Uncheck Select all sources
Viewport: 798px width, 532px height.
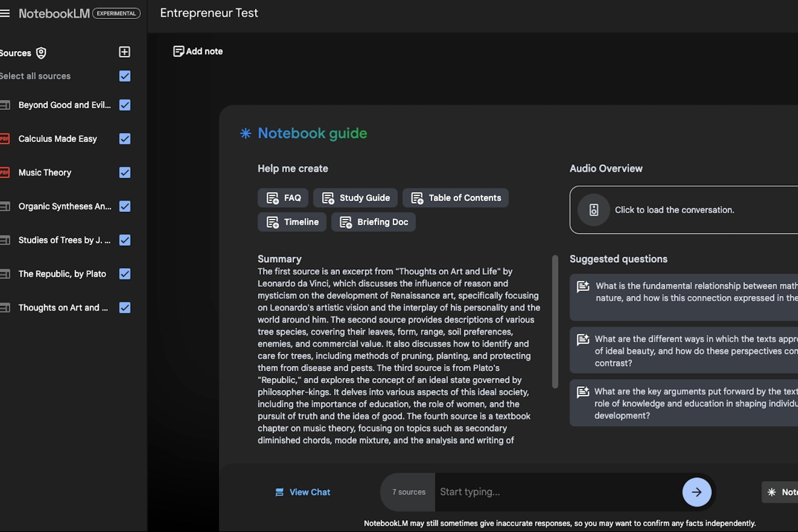tap(124, 76)
